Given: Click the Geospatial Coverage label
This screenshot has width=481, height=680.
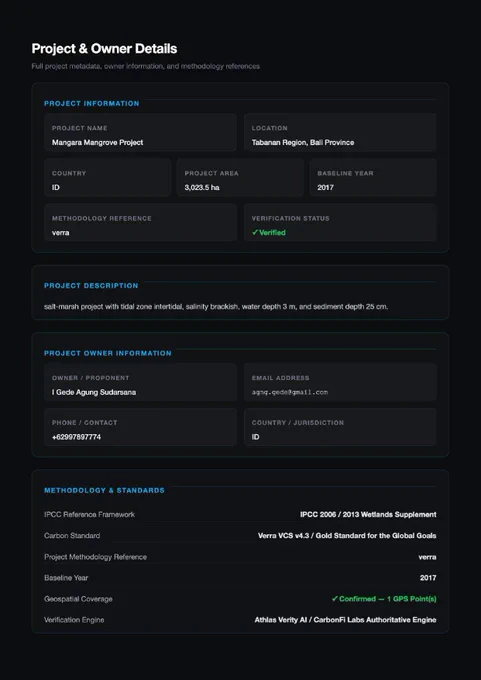Looking at the screenshot, I should [x=78, y=599].
